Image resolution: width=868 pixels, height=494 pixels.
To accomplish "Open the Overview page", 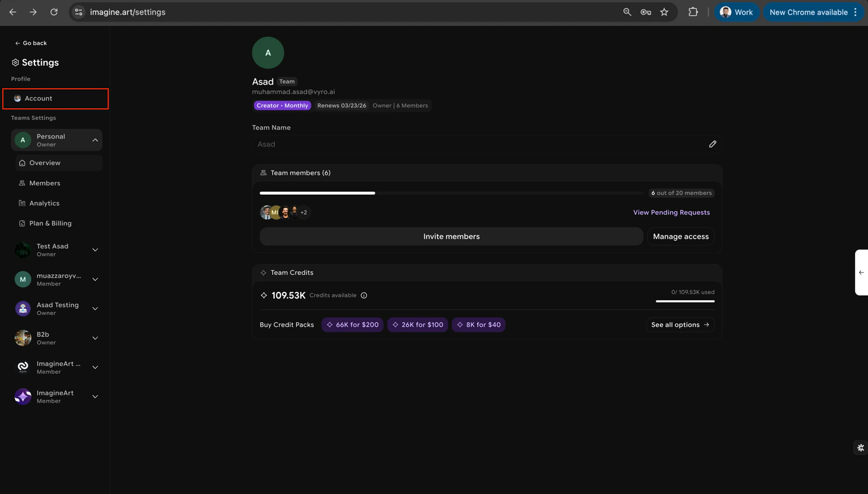I will pyautogui.click(x=59, y=163).
